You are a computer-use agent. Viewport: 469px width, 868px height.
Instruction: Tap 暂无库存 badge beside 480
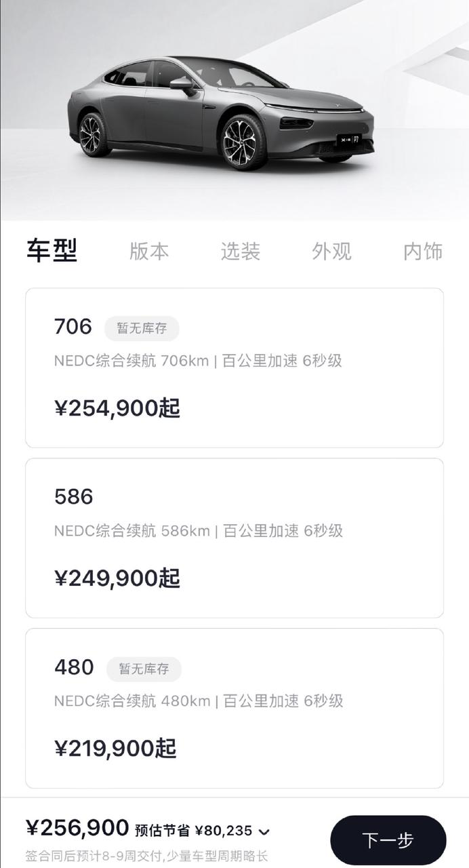[144, 669]
